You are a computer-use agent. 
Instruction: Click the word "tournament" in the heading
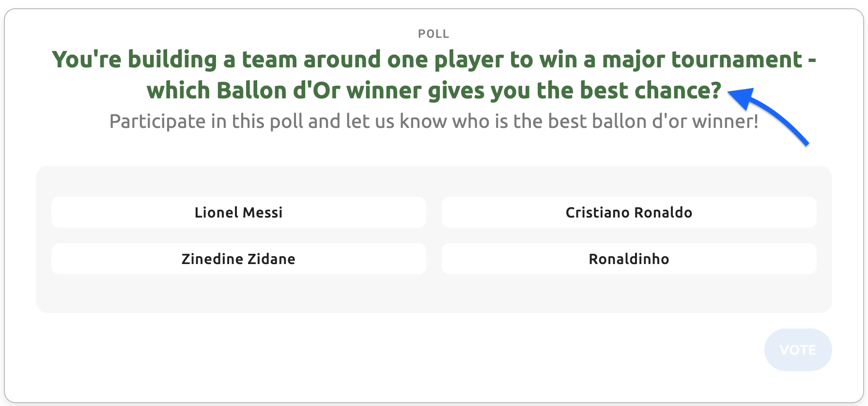coord(736,60)
